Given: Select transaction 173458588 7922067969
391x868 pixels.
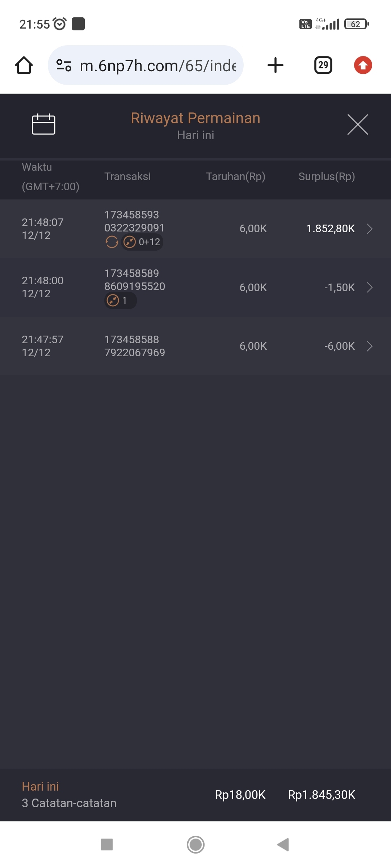Looking at the screenshot, I should coord(135,346).
